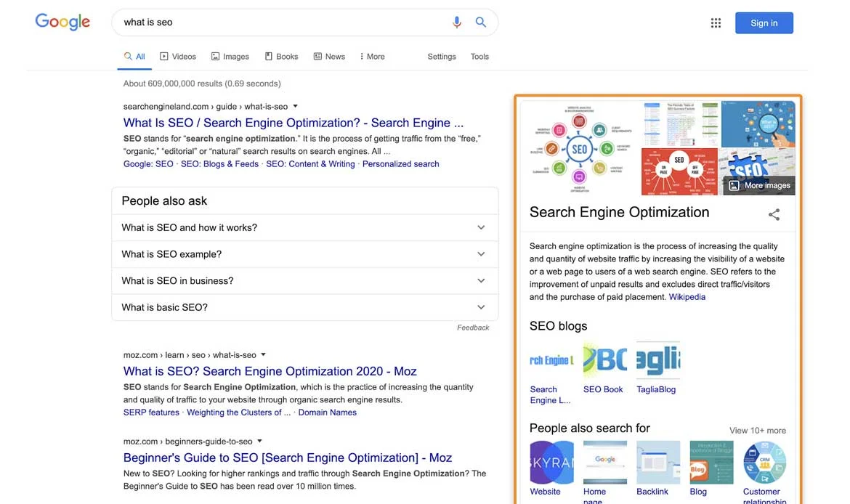Open the TagliaBlog blog icon
The image size is (850, 504).
point(658,359)
